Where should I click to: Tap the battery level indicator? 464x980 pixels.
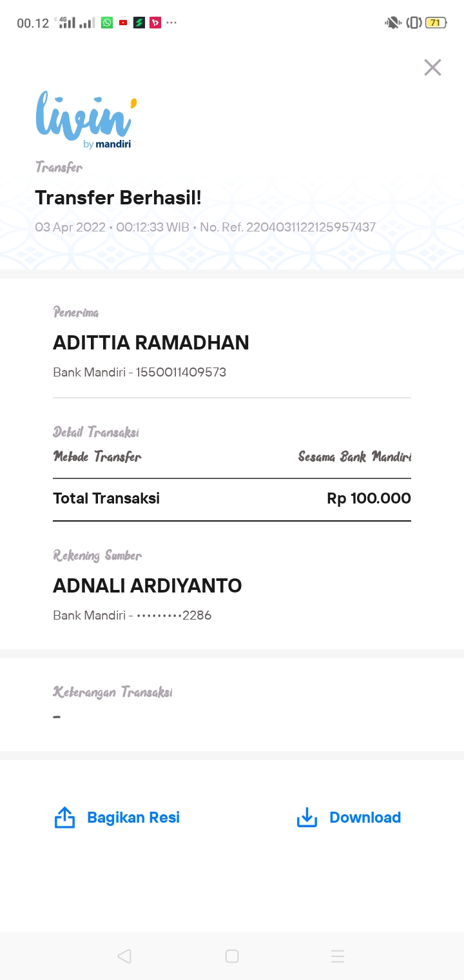[436, 23]
